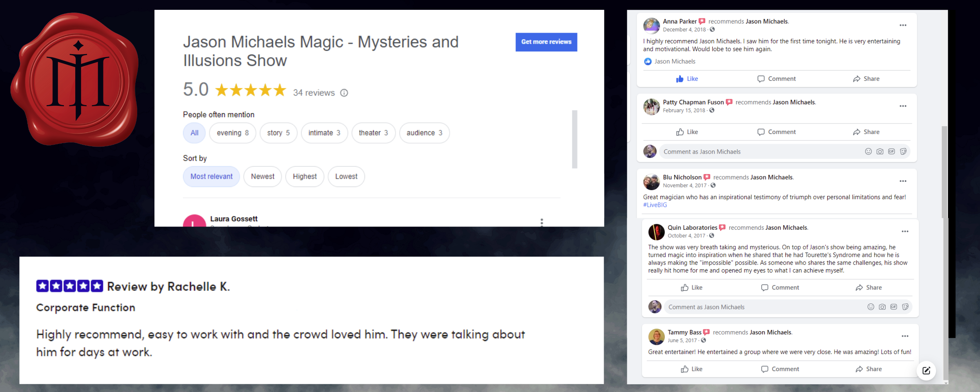
Task: Filter reviews by intimate mention
Action: (324, 133)
